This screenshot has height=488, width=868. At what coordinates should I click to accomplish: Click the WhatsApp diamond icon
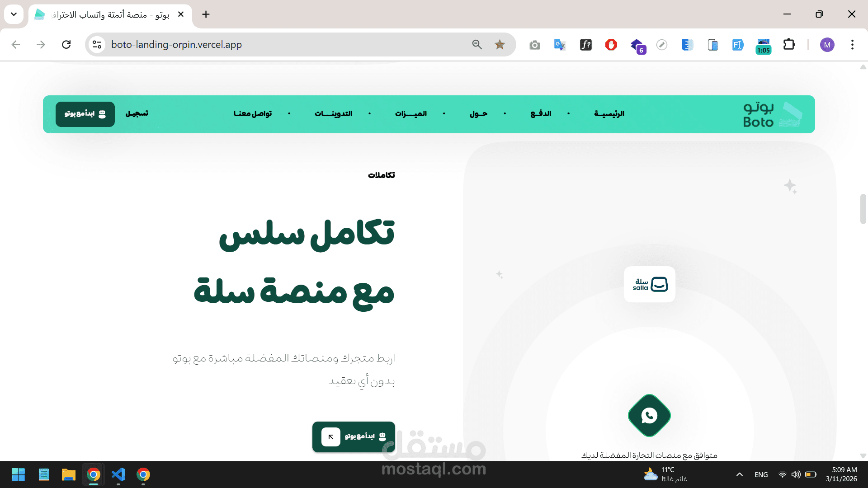coord(649,415)
